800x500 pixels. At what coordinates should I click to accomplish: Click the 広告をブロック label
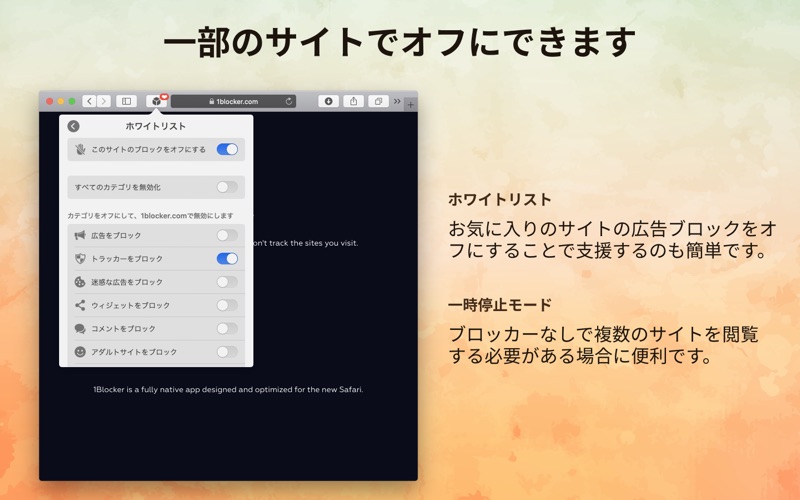click(116, 235)
